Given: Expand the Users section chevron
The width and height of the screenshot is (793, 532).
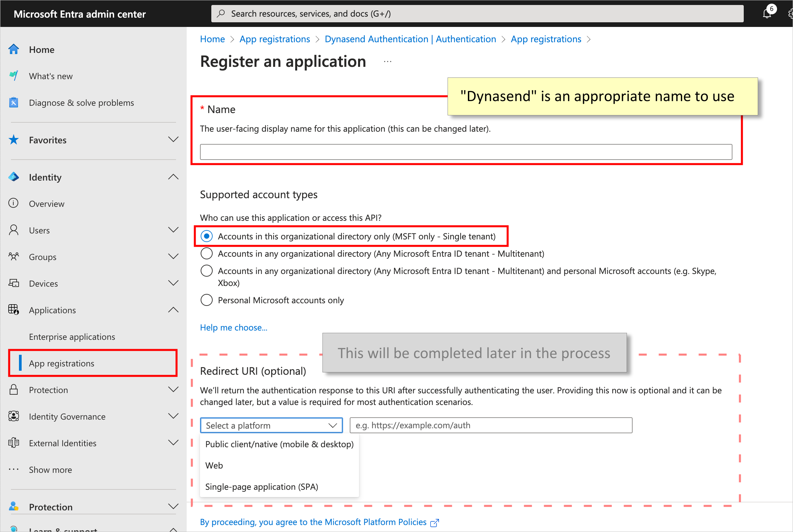Looking at the screenshot, I should (173, 230).
